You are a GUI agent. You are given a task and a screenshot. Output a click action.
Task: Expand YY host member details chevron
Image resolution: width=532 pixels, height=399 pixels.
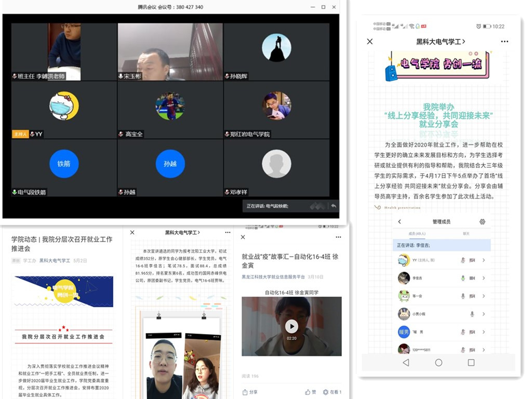coord(484,260)
